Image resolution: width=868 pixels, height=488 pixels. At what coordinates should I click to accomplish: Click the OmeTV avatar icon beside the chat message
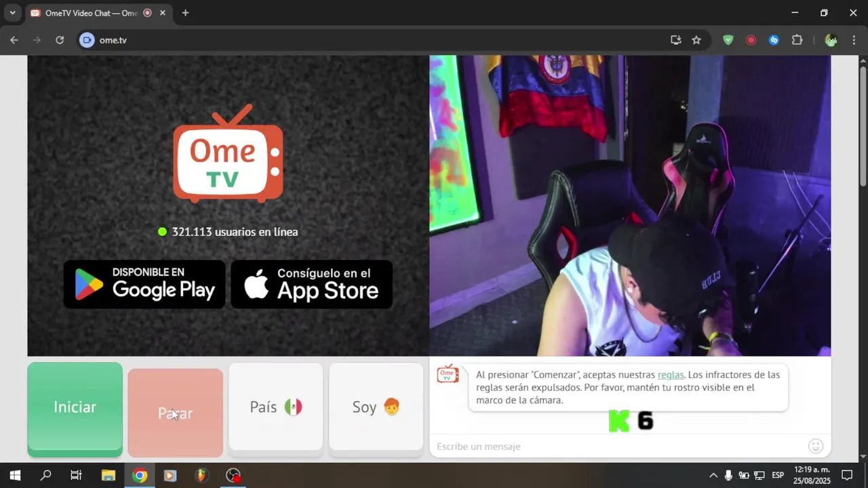(448, 373)
